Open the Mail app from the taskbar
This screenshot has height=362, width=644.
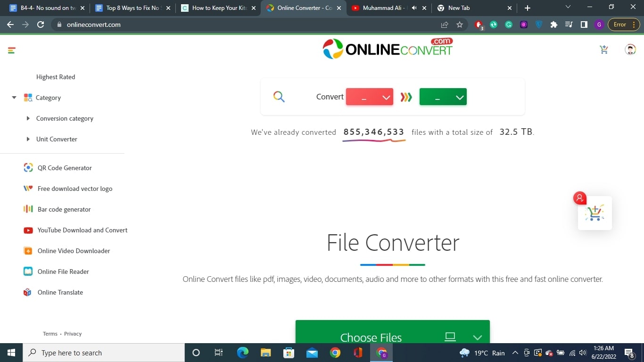(x=312, y=353)
